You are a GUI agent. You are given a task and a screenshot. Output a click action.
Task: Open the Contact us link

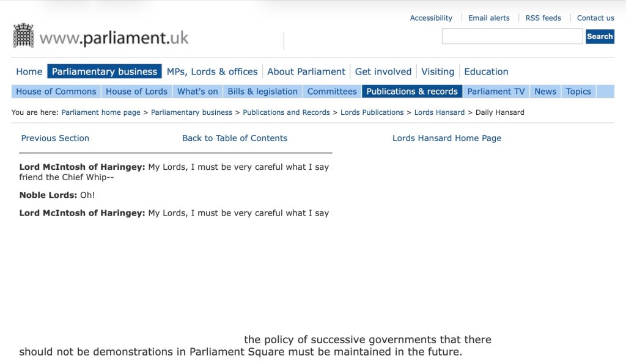coord(595,18)
